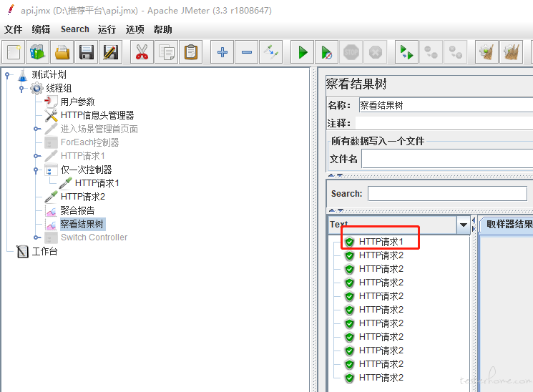Click the Copy toolbar icon
Viewport: 533px width, 392px height.
[x=167, y=52]
